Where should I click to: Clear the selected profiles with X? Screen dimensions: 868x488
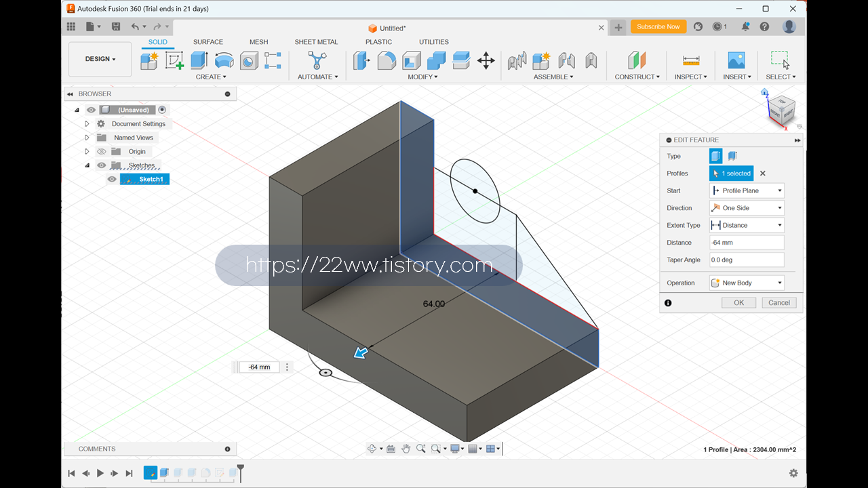(x=762, y=174)
